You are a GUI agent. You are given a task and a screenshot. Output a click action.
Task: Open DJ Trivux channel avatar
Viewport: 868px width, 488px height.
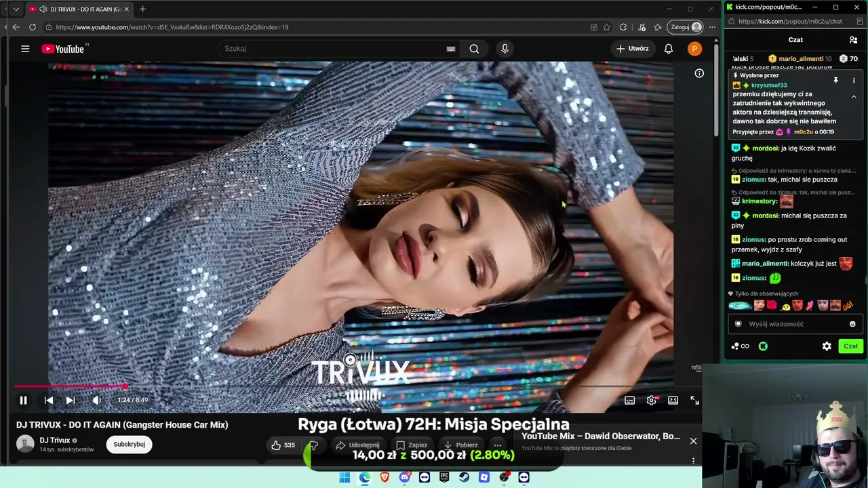coord(25,444)
